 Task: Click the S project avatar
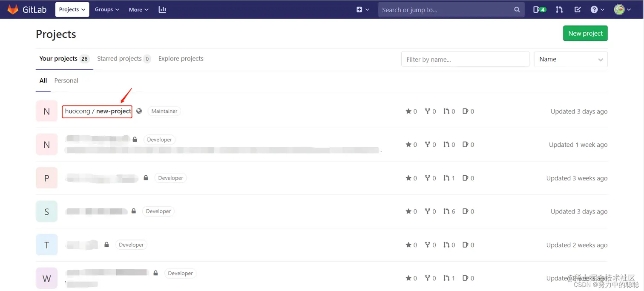[x=46, y=211]
